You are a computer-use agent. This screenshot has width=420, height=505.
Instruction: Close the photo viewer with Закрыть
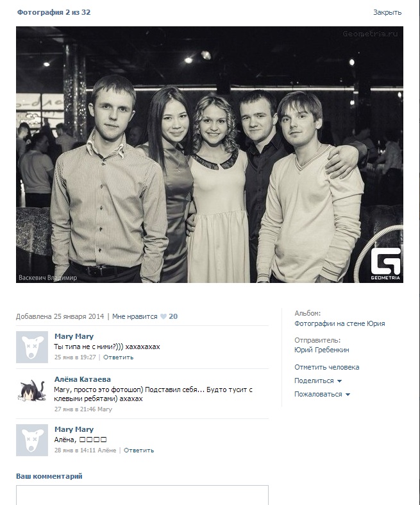coord(387,12)
